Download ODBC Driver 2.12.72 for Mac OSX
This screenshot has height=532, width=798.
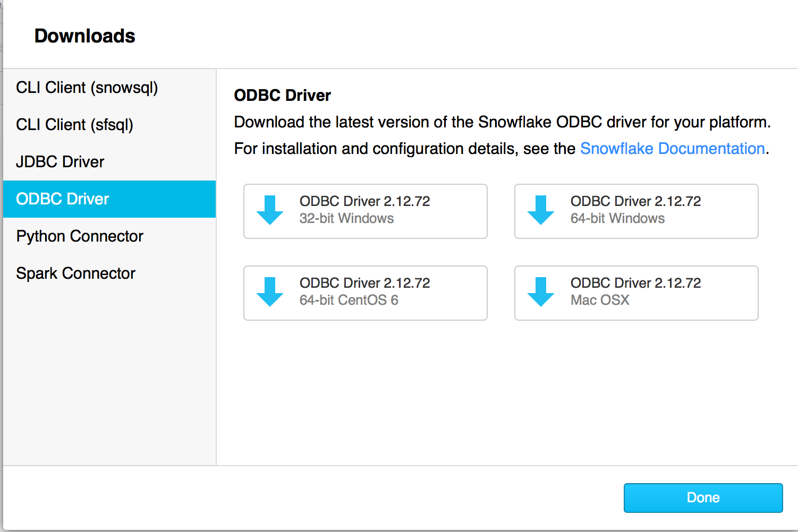point(635,293)
